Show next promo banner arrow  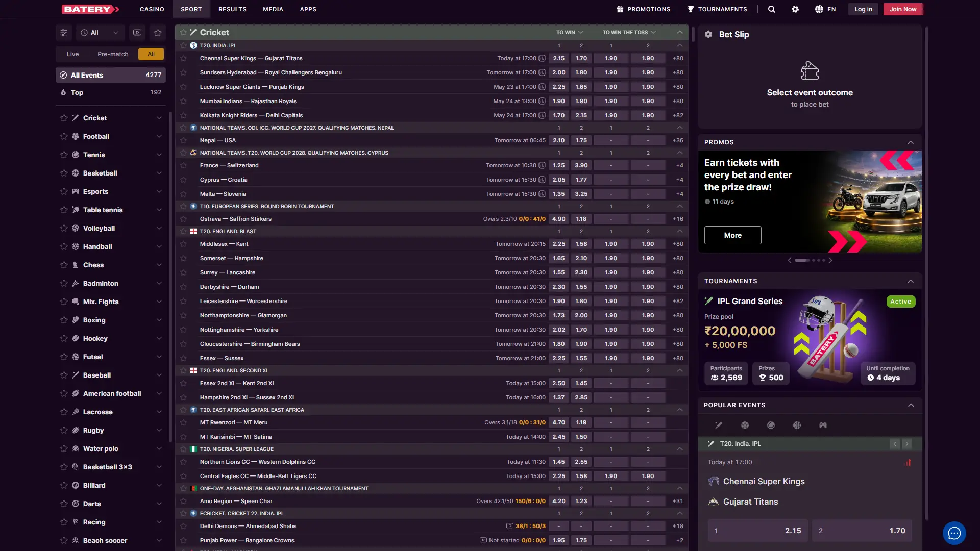point(830,260)
